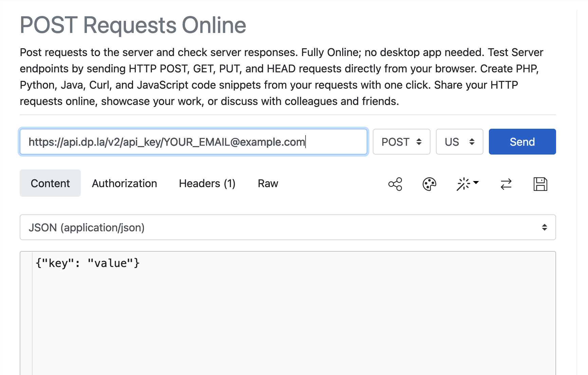The width and height of the screenshot is (588, 375).
Task: Click the POST Requests Online heading
Action: coord(133,25)
